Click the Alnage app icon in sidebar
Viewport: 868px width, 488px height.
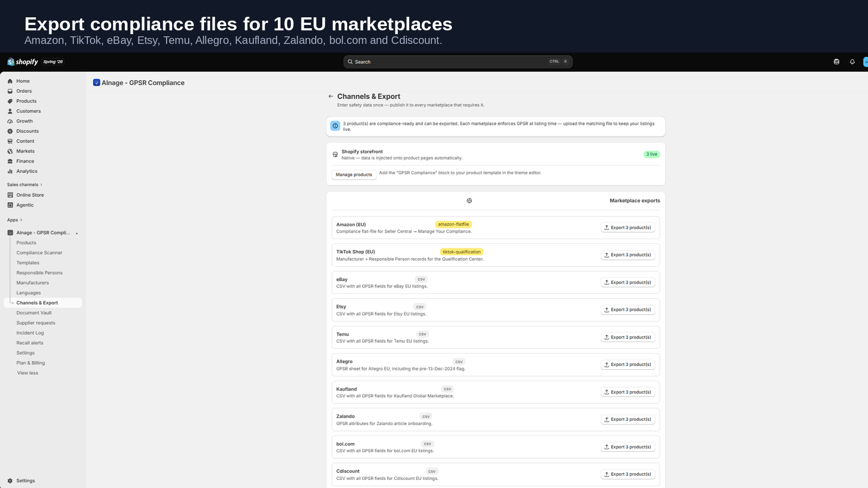coord(10,233)
